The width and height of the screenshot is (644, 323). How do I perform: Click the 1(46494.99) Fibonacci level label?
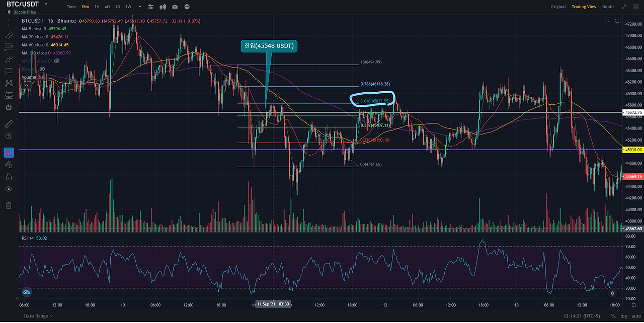[x=371, y=62]
